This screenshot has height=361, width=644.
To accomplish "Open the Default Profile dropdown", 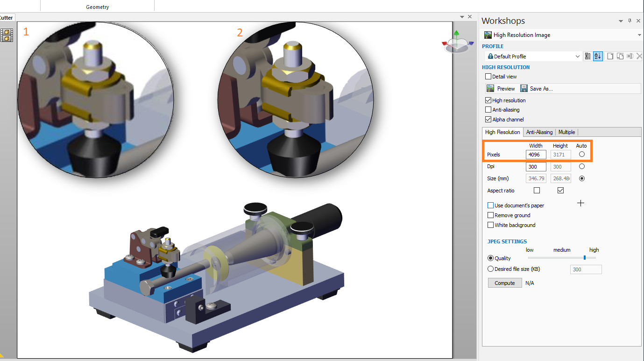I will coord(578,57).
